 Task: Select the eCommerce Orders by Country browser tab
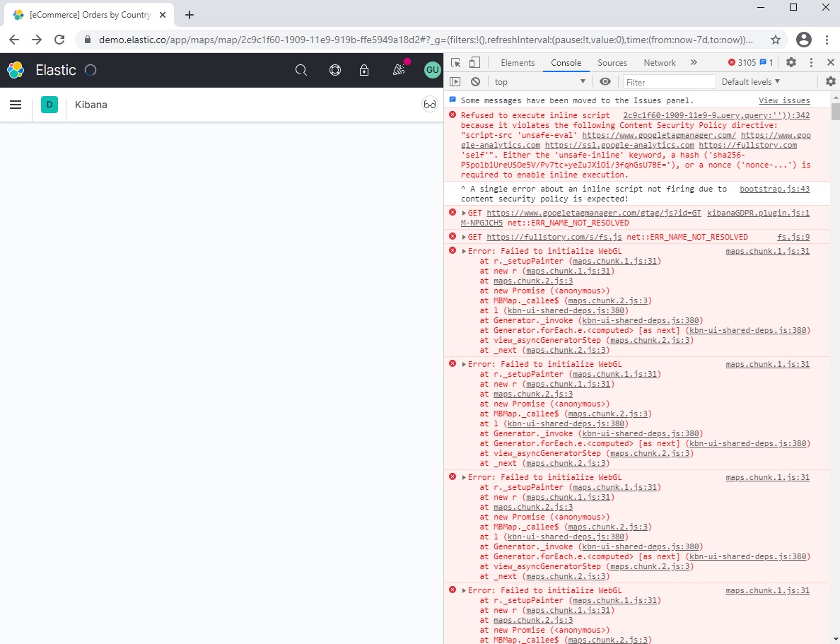[89, 15]
